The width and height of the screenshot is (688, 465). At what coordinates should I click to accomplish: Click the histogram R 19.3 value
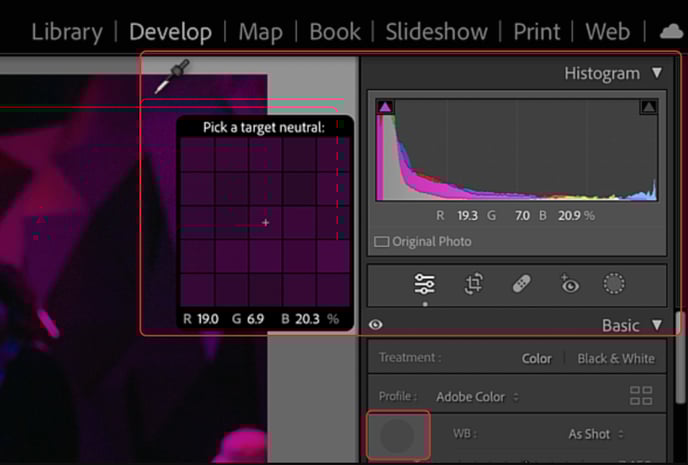tap(467, 216)
